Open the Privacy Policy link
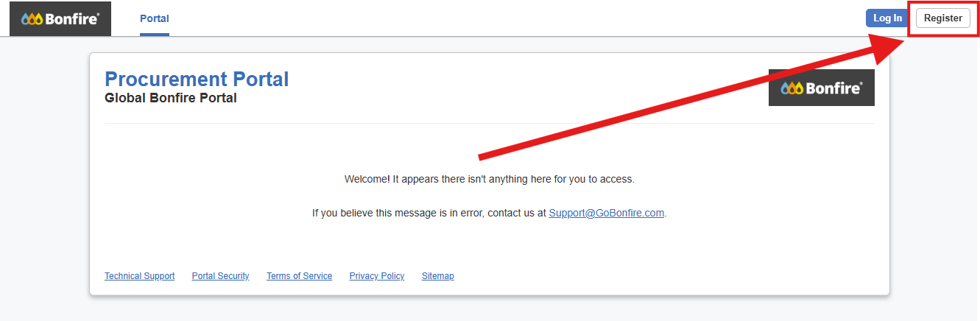The image size is (980, 321). [x=377, y=276]
